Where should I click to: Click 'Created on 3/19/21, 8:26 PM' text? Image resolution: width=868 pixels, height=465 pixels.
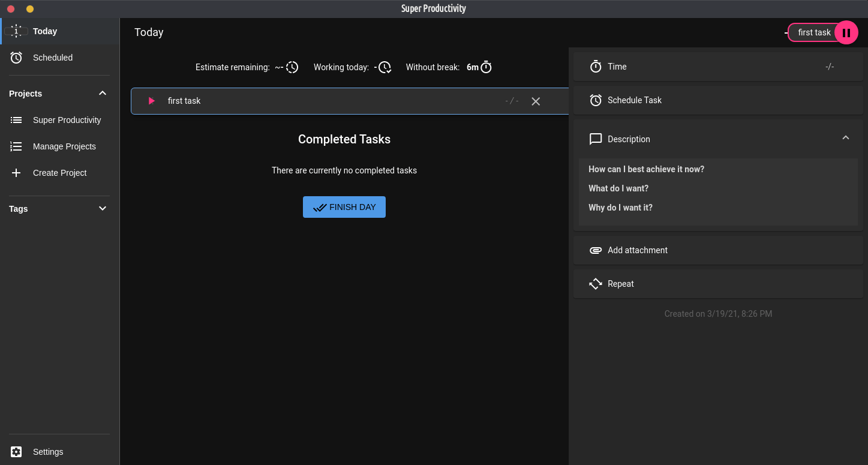pos(718,314)
